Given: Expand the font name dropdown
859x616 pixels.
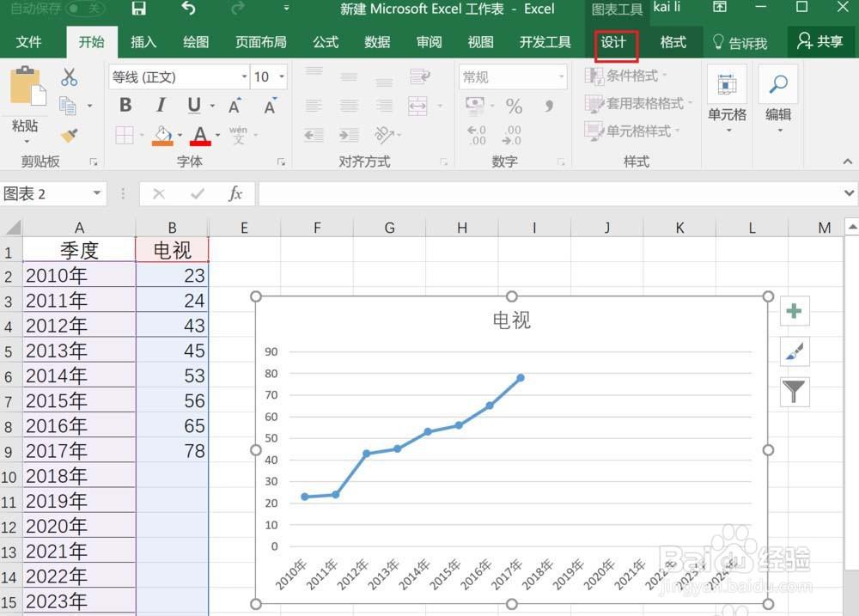Looking at the screenshot, I should pos(244,76).
